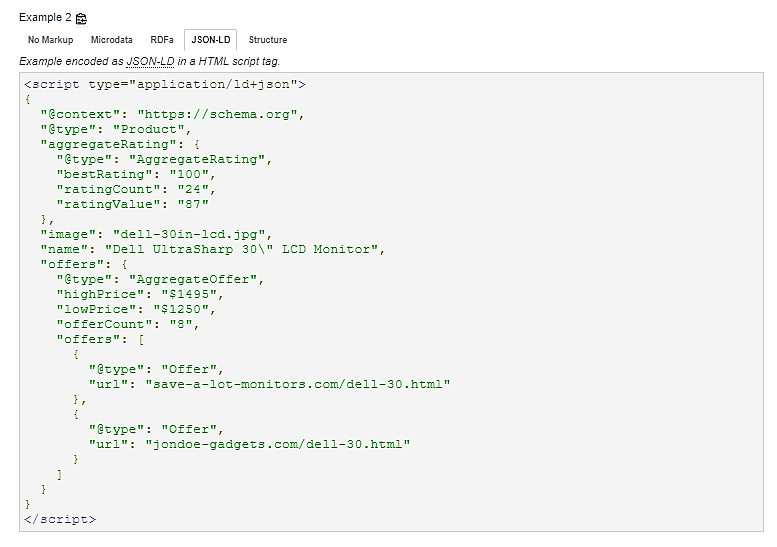Image resolution: width=777 pixels, height=547 pixels.
Task: Click the Example 2 heading text
Action: pyautogui.click(x=45, y=17)
